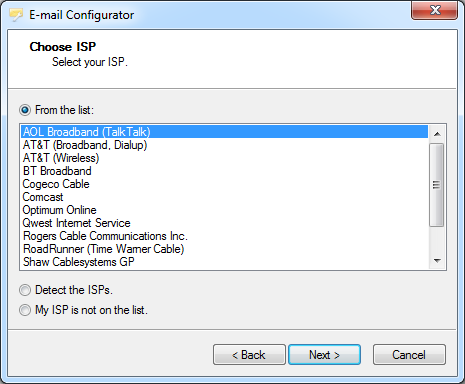Select Comcast in the ISP list
Viewport: 465px width, 384px height.
[x=224, y=197]
